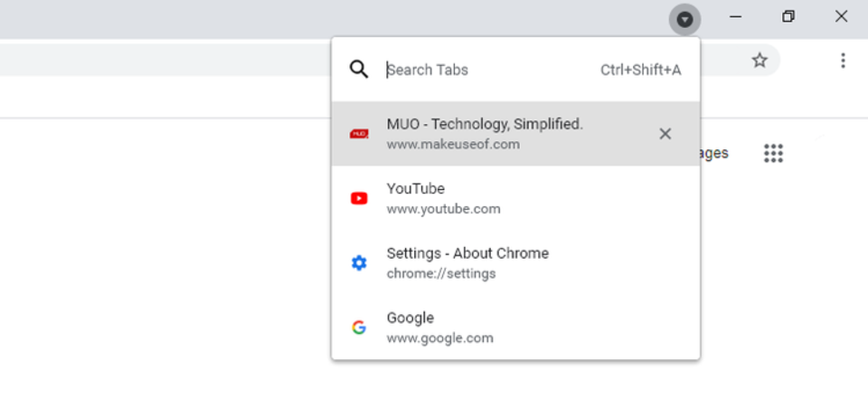The width and height of the screenshot is (868, 400).
Task: Open the Settings - About Chrome tab
Action: click(515, 262)
